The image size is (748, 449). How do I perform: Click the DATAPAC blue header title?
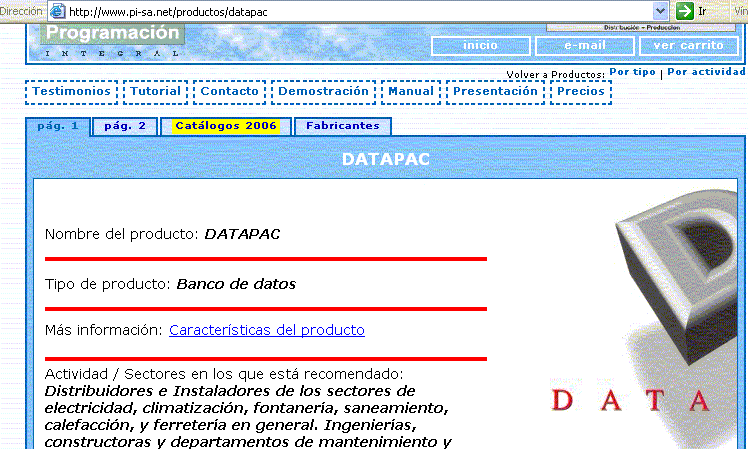coord(385,159)
